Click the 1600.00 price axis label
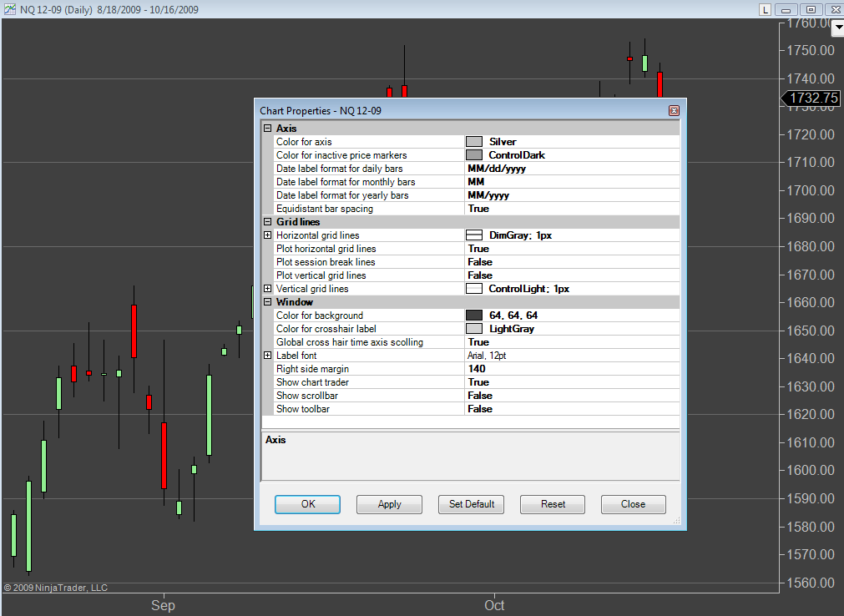Screen dimensions: 844x616 tap(811, 470)
